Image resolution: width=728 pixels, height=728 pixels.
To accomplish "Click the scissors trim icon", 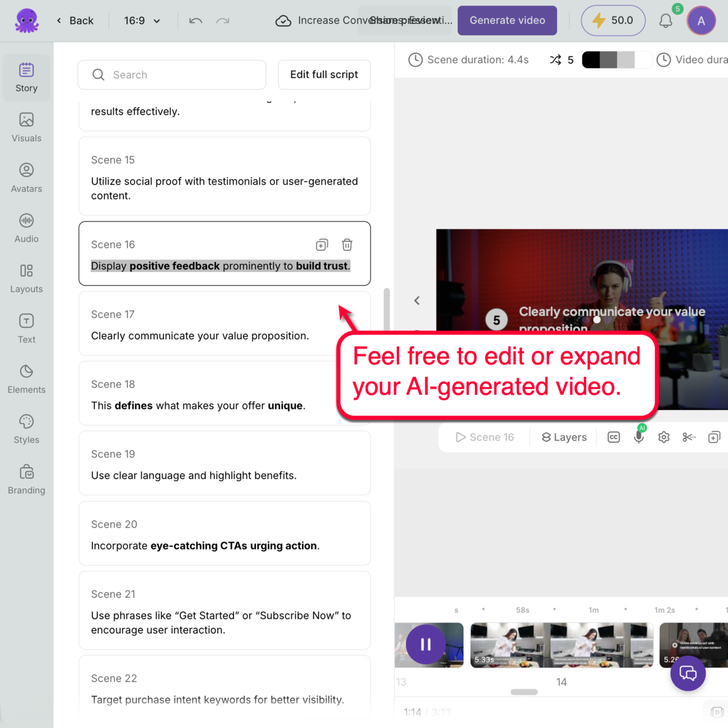I will point(689,437).
